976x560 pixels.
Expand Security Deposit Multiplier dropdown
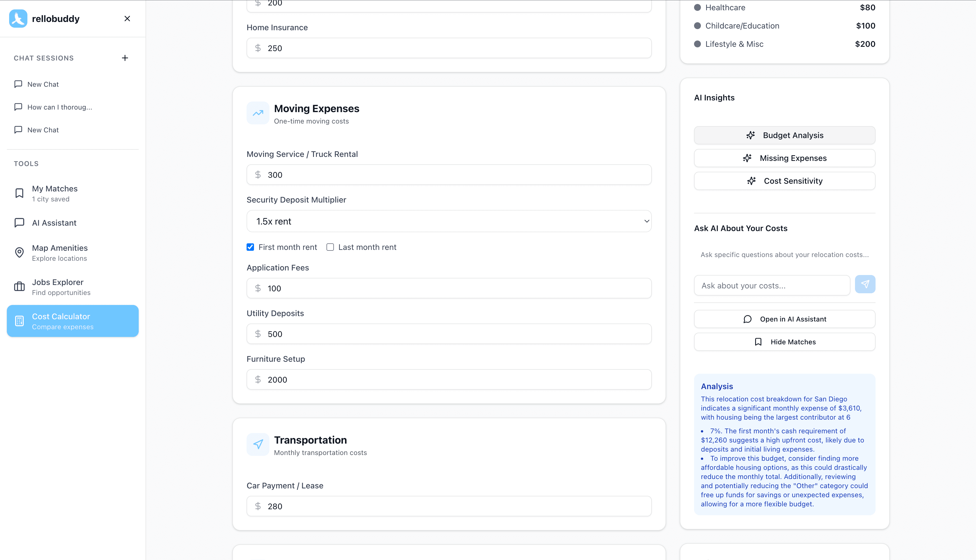click(x=449, y=221)
